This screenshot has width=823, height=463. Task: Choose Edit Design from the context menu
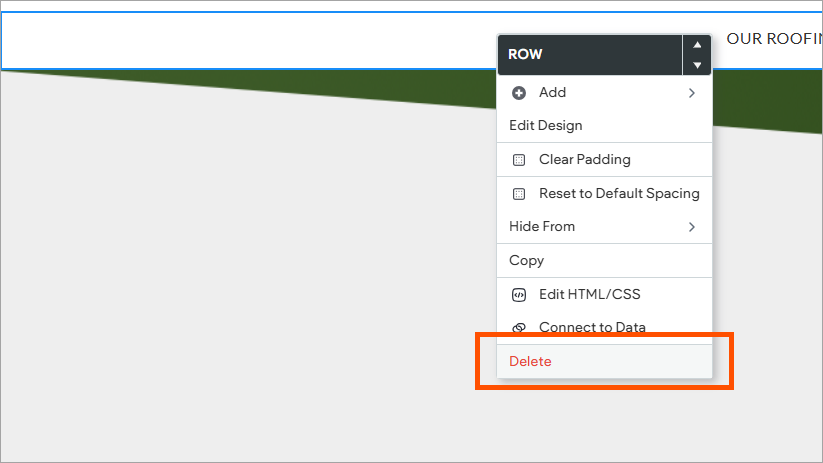546,126
